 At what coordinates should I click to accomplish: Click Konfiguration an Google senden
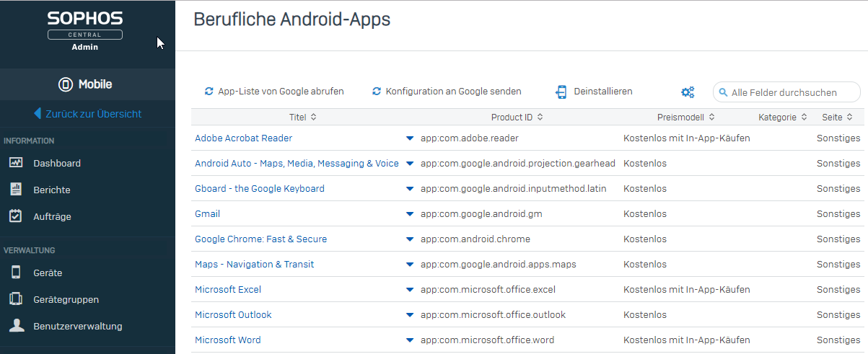point(447,92)
